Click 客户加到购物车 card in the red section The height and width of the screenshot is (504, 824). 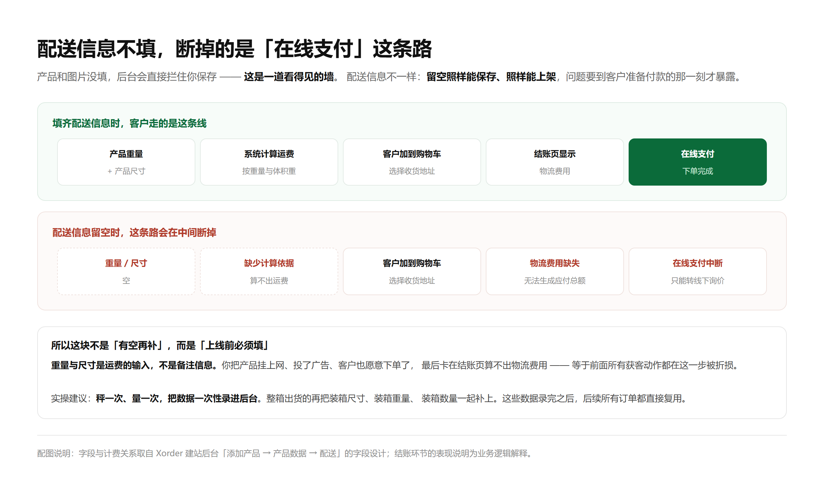tap(412, 271)
